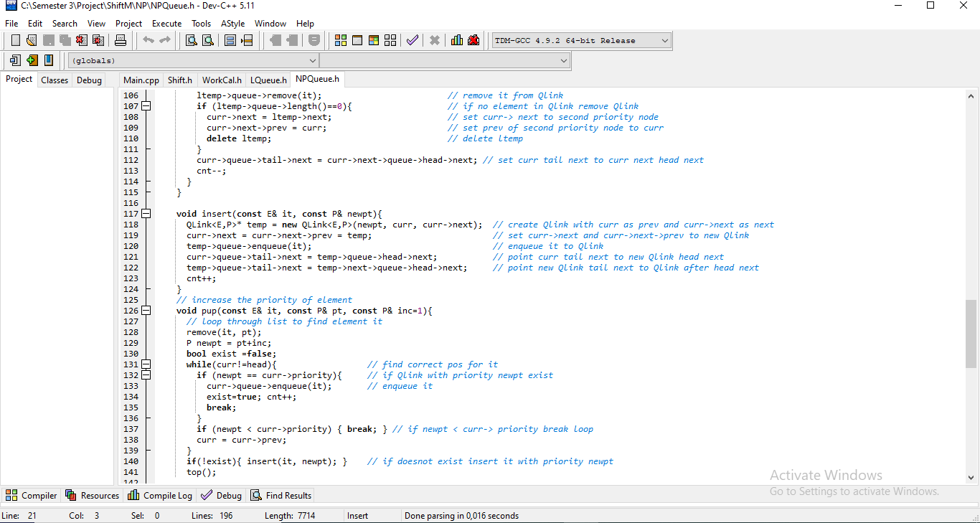Open the Search menu
The height and width of the screenshot is (523, 980).
pos(65,24)
